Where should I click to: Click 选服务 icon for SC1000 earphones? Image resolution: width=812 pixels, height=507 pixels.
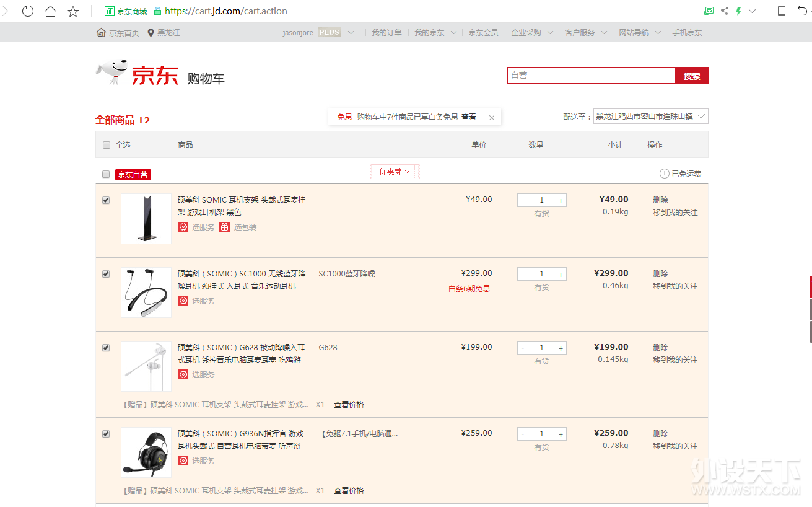tap(183, 301)
